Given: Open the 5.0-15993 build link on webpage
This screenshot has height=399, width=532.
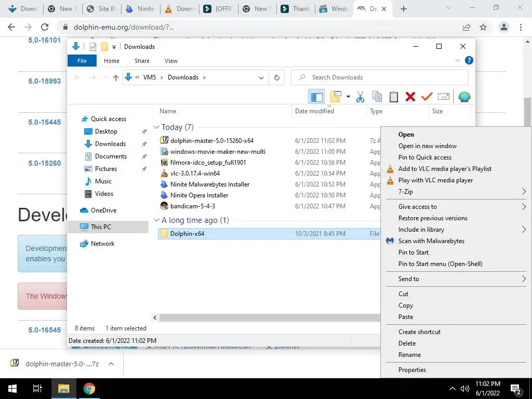Looking at the screenshot, I should click(x=45, y=81).
